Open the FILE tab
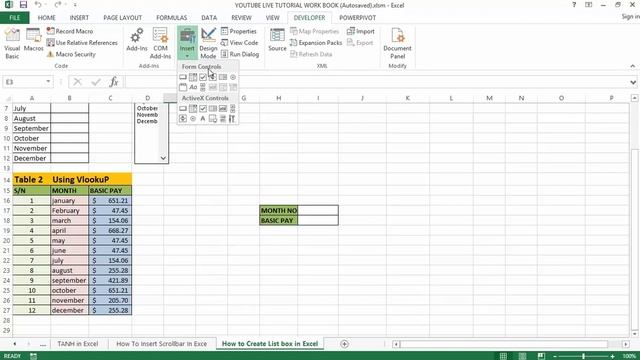The width and height of the screenshot is (640, 360). [x=14, y=18]
